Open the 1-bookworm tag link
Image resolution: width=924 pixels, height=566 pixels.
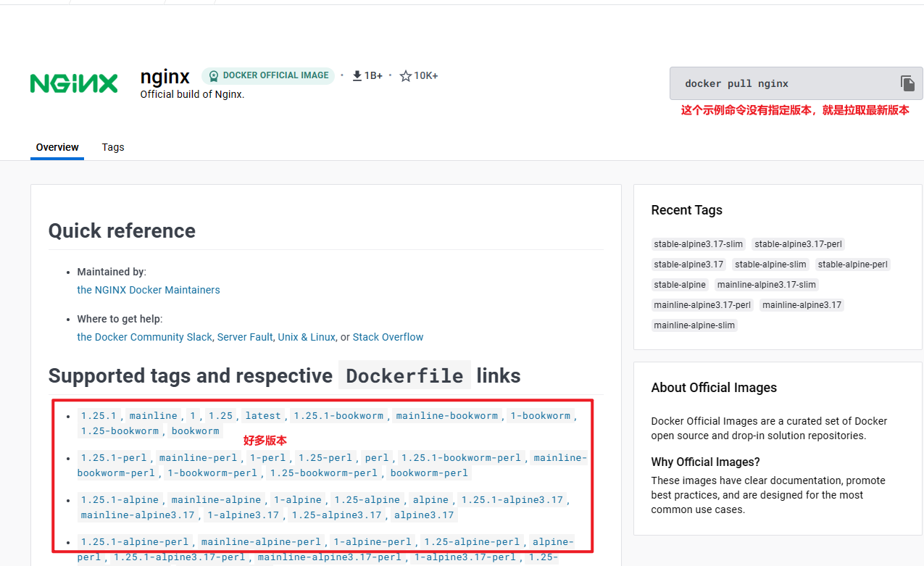pos(540,416)
